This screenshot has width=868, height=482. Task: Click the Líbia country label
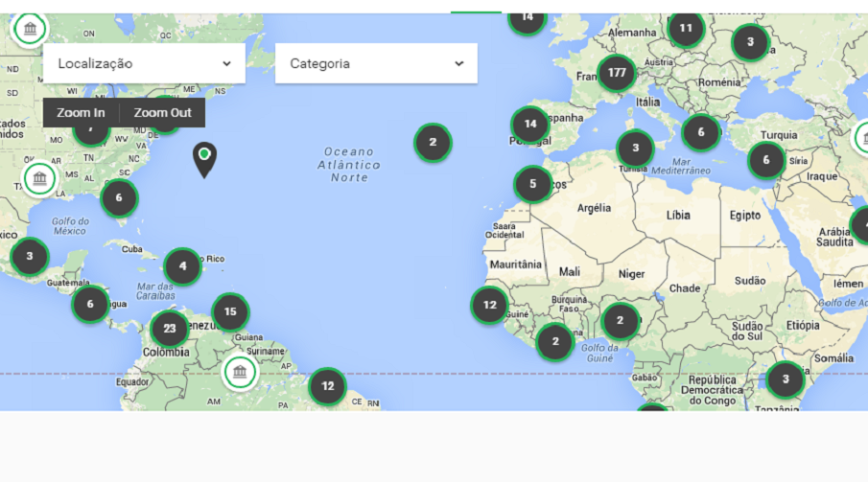click(x=678, y=216)
